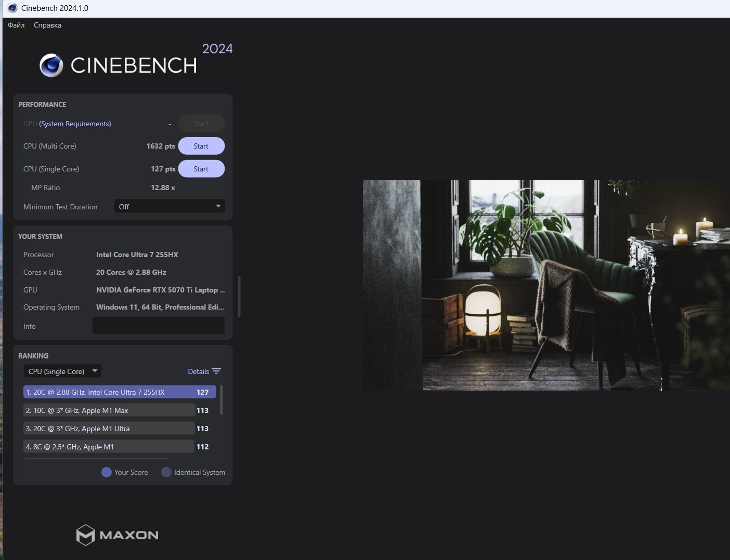This screenshot has width=730, height=560.
Task: Click the Details filter icon
Action: click(217, 371)
